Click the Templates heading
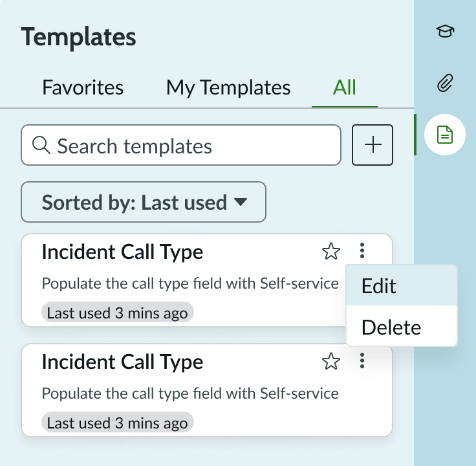Image resolution: width=476 pixels, height=466 pixels. pos(79,37)
